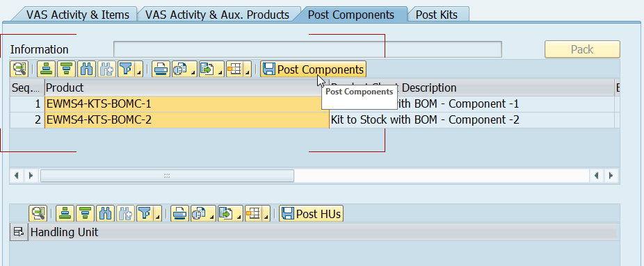Click Print icon in upper toolbar
This screenshot has height=266, width=644.
point(161,69)
